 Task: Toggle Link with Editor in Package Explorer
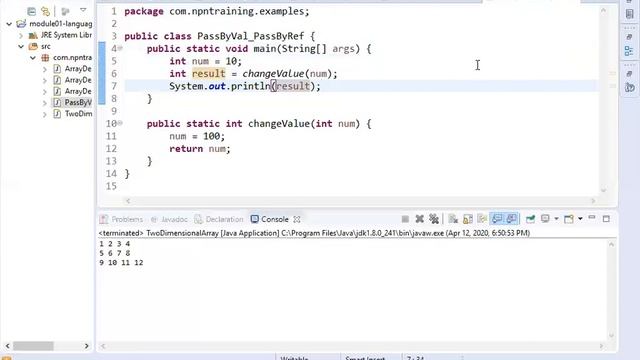[45, 11]
